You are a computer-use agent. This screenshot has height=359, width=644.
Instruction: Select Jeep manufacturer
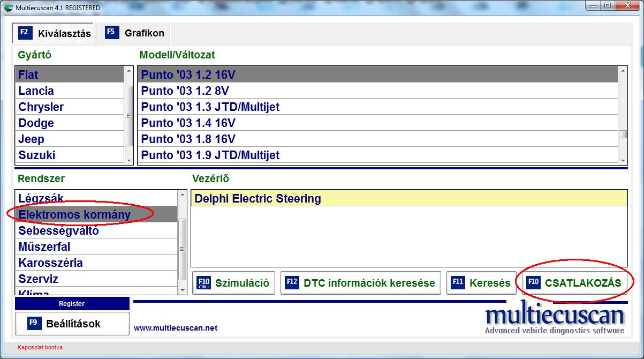pyautogui.click(x=70, y=139)
